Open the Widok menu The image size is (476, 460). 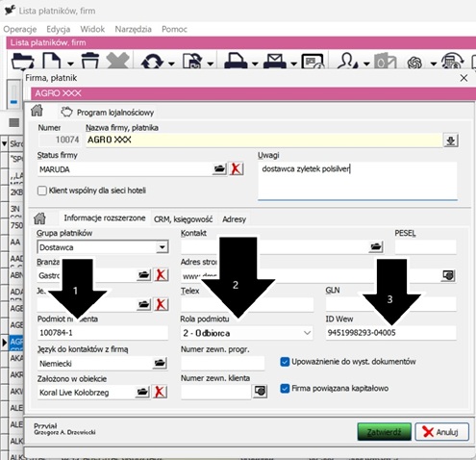coord(92,29)
